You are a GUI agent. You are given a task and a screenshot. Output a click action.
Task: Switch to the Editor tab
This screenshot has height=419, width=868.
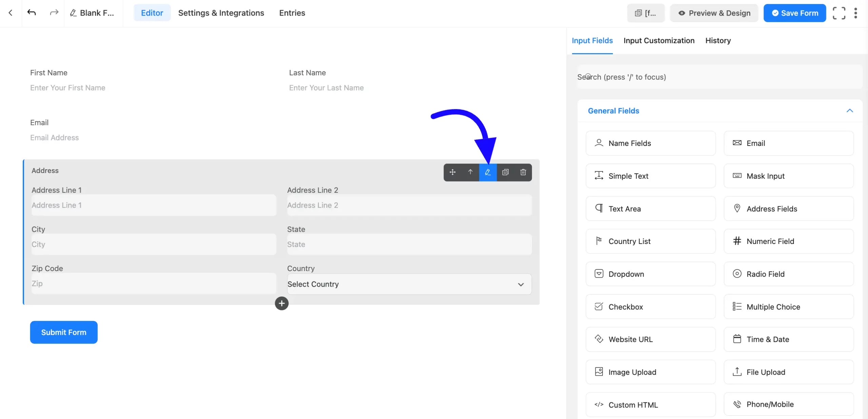coord(152,13)
